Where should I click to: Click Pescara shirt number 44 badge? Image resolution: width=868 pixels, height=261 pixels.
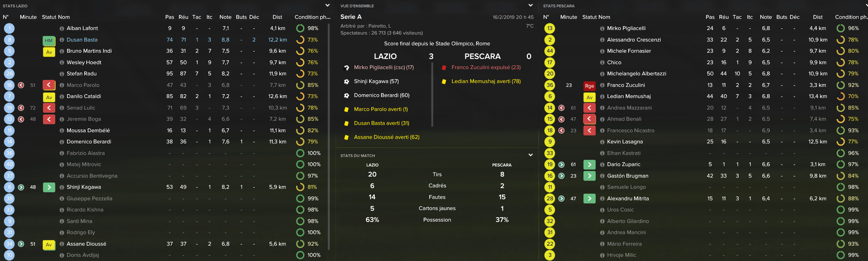550,51
